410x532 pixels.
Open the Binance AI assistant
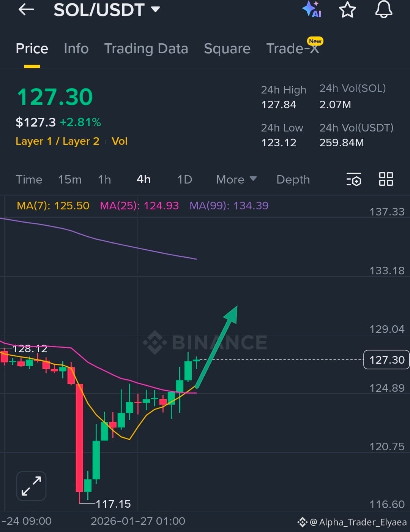coord(312,10)
